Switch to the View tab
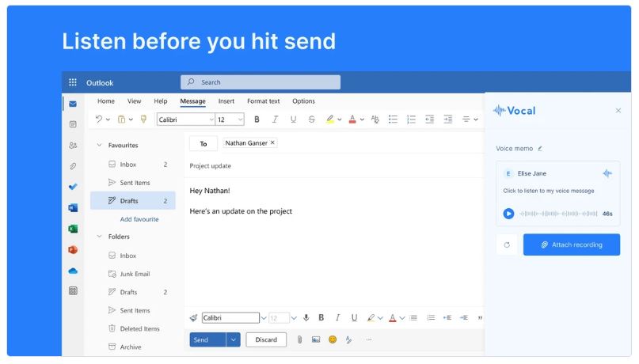Viewport: 639px width, 364px height. click(x=134, y=101)
